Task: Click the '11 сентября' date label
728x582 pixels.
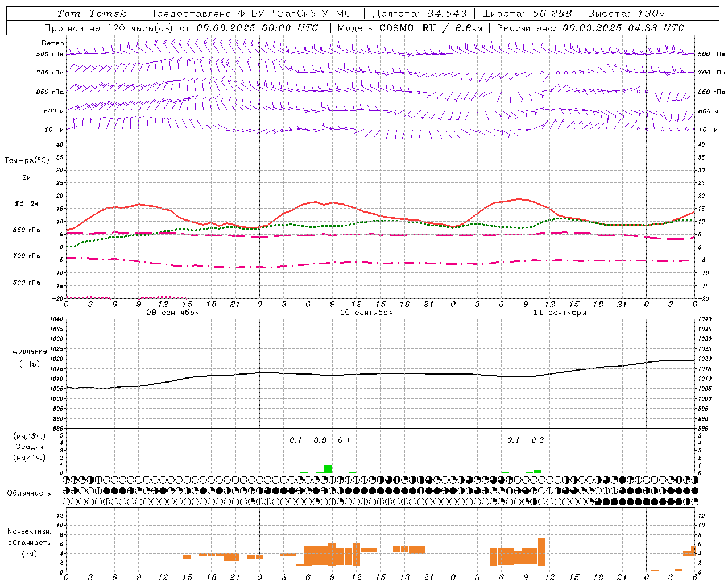Action: tap(560, 313)
